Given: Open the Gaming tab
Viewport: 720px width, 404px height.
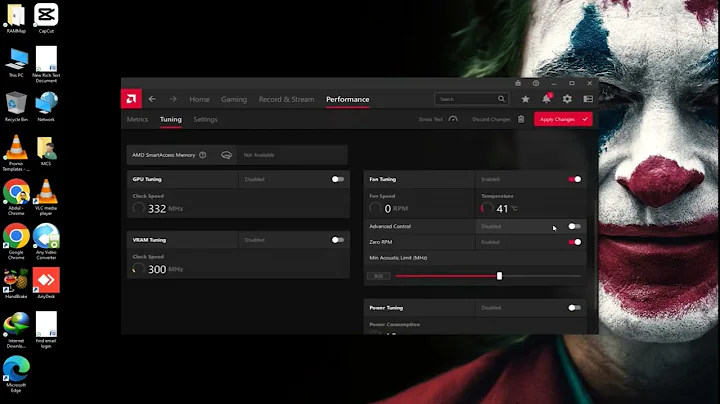Looking at the screenshot, I should [x=234, y=99].
